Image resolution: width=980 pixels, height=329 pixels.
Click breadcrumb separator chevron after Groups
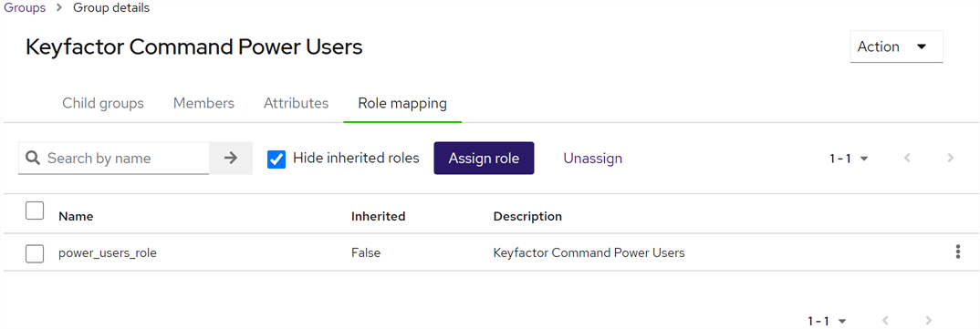(59, 8)
